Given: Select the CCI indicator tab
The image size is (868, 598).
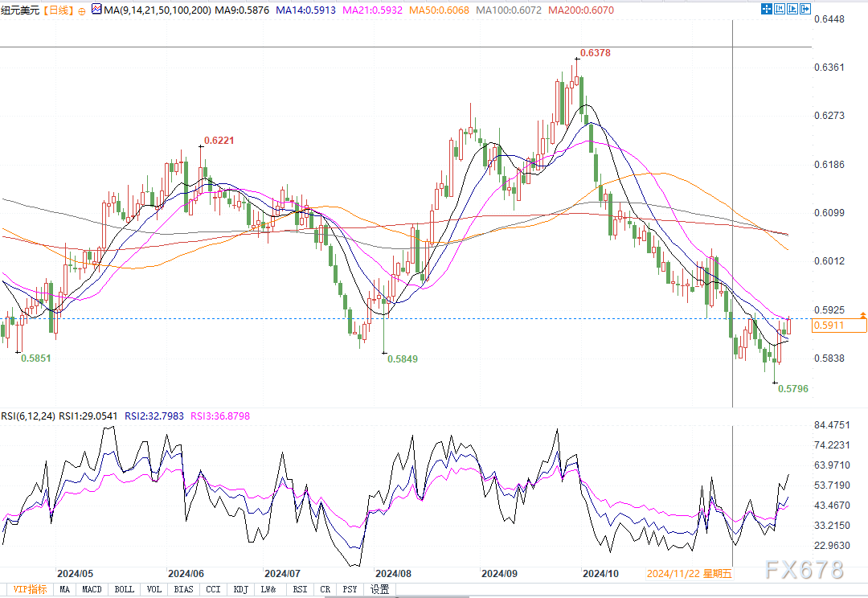Looking at the screenshot, I should [x=213, y=589].
